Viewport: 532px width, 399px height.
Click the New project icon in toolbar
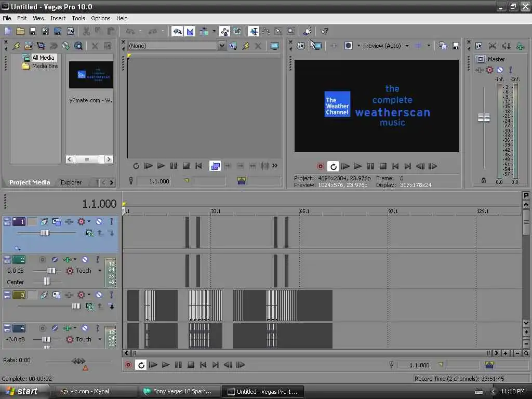pos(7,32)
